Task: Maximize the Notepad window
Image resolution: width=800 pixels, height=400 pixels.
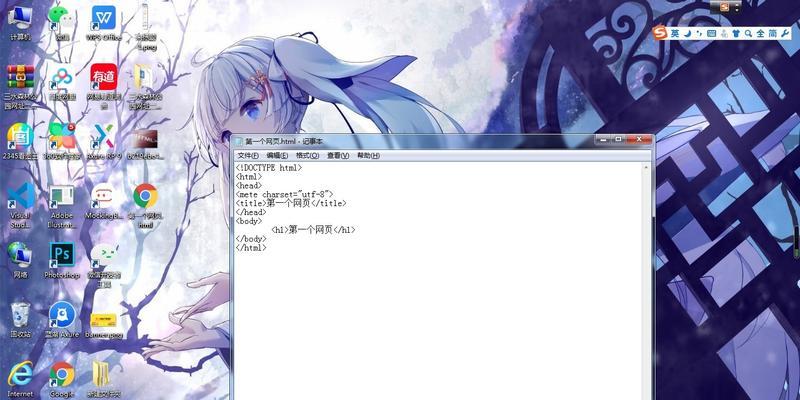Action: click(617, 139)
